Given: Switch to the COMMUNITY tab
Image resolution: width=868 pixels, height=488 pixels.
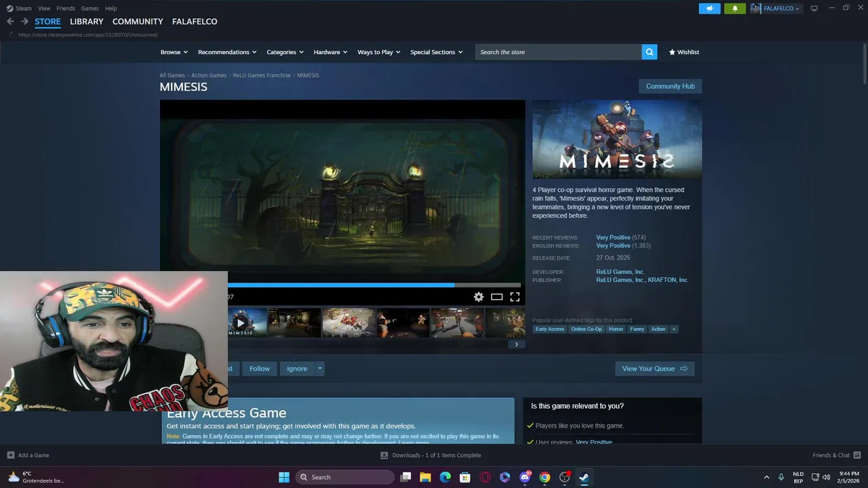Looking at the screenshot, I should (x=138, y=22).
